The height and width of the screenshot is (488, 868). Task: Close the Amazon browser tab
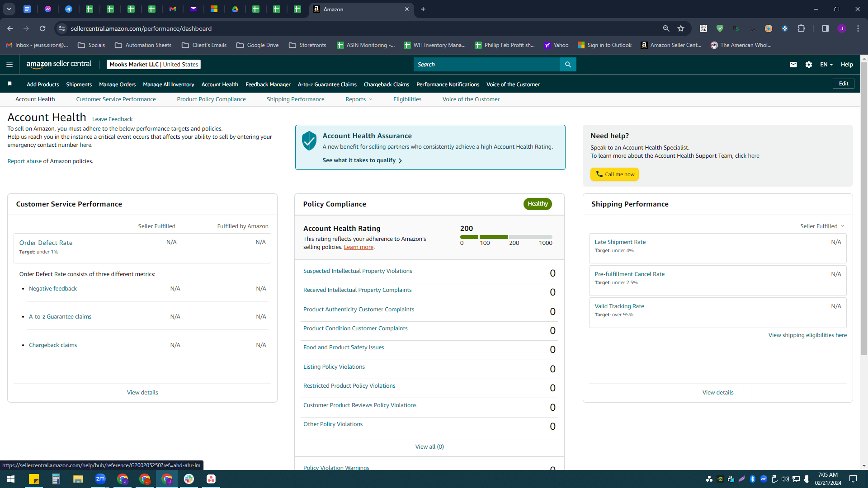point(407,9)
